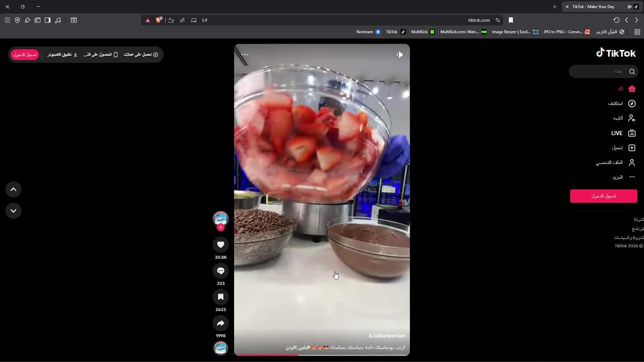Image resolution: width=644 pixels, height=362 pixels.
Task: Click the small pink log in pill on the top-left bar
Action: coord(25,54)
